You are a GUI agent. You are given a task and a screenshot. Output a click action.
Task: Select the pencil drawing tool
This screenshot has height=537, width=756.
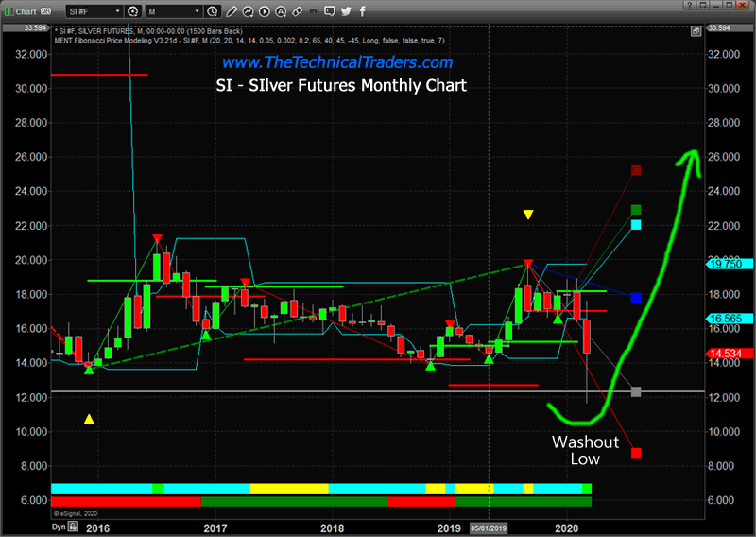[x=232, y=11]
